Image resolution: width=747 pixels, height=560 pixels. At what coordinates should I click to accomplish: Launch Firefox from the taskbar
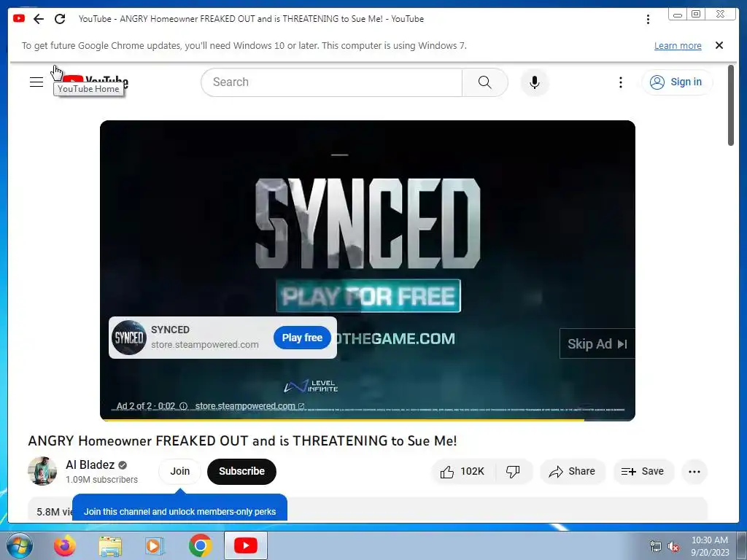[x=65, y=545]
